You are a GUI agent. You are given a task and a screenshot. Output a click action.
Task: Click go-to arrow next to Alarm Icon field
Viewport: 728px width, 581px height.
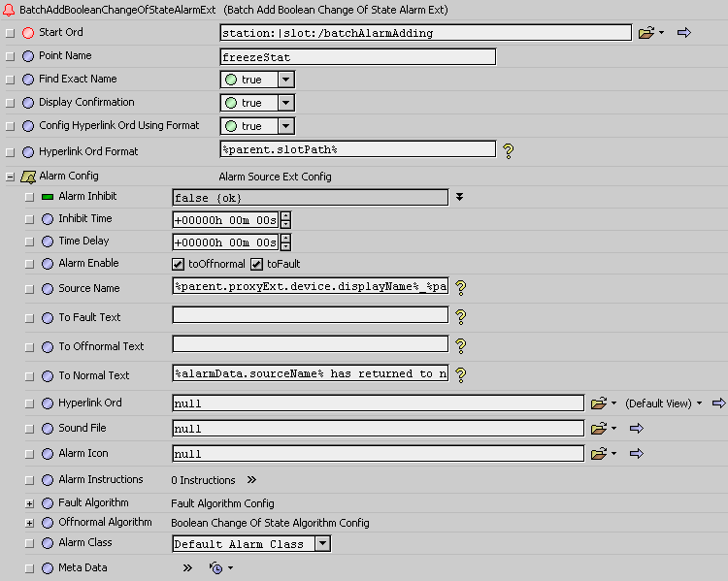637,453
